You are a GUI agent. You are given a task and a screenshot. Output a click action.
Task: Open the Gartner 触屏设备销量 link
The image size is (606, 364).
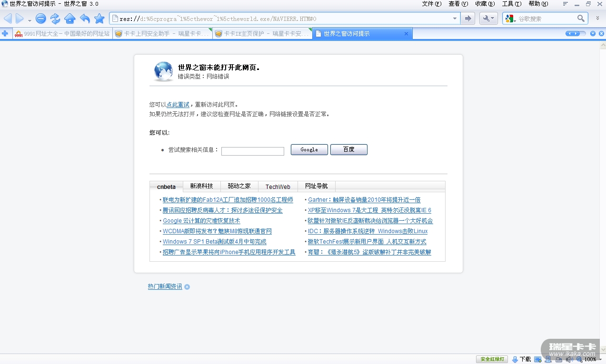(364, 200)
